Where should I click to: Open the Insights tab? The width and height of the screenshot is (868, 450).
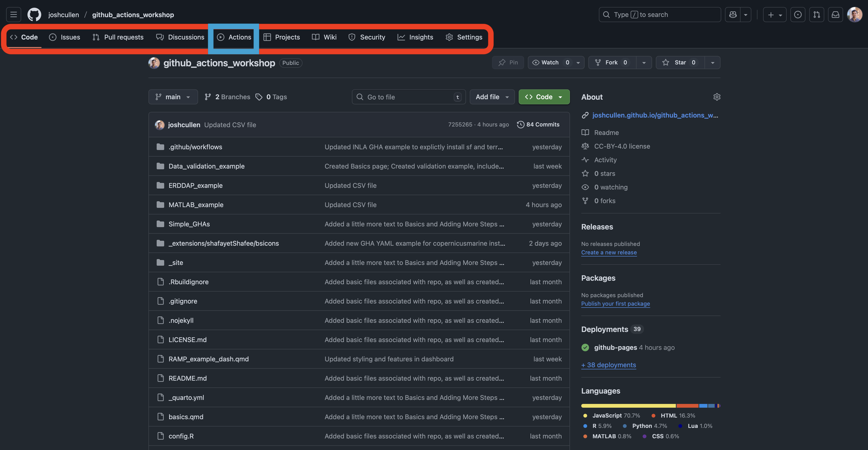pos(415,37)
